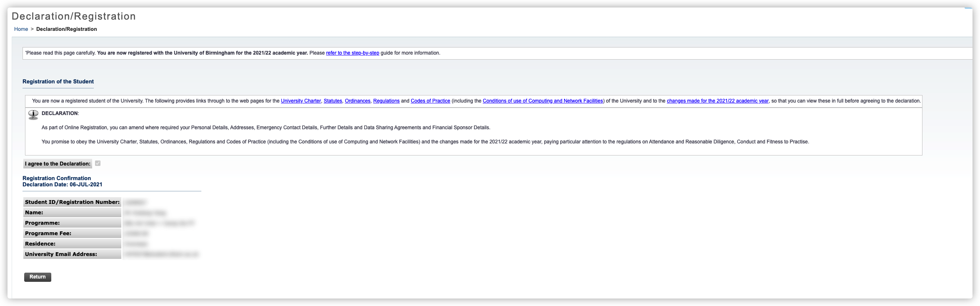Screen dimensions: 980x306
Task: Click the Declaration information icon
Action: tap(33, 114)
